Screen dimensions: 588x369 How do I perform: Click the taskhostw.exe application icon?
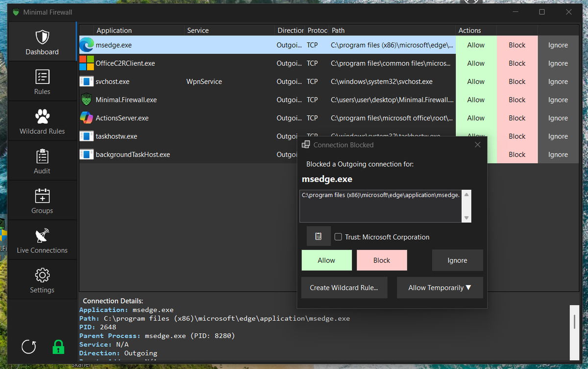(x=87, y=136)
